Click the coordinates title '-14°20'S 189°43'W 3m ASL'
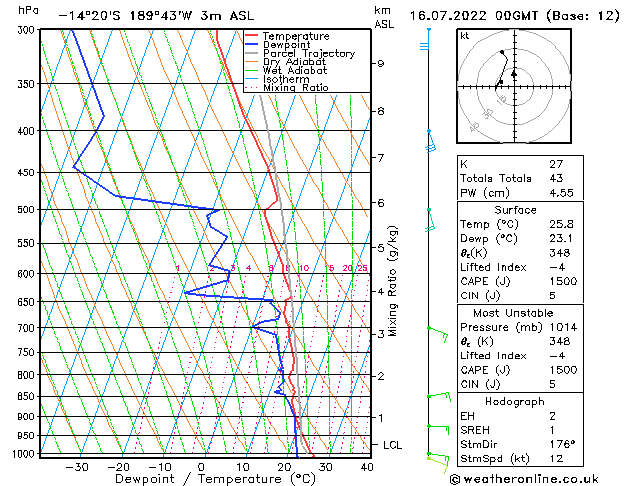 tap(156, 16)
